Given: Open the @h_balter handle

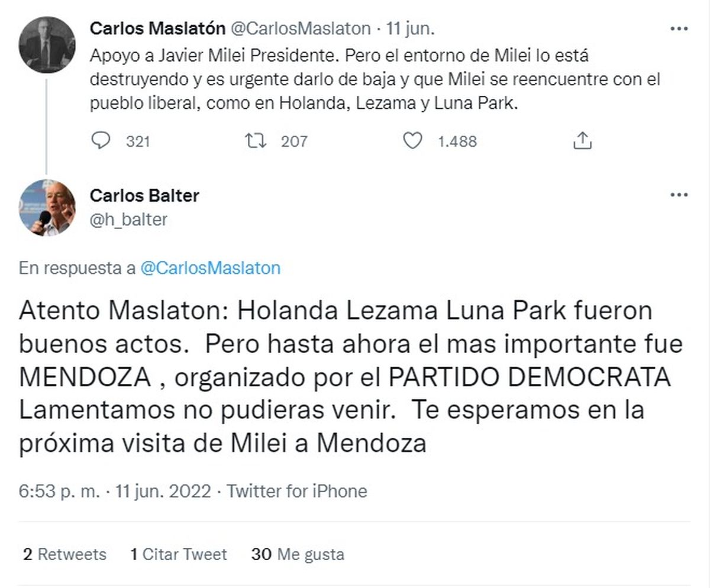Looking at the screenshot, I should 128,219.
